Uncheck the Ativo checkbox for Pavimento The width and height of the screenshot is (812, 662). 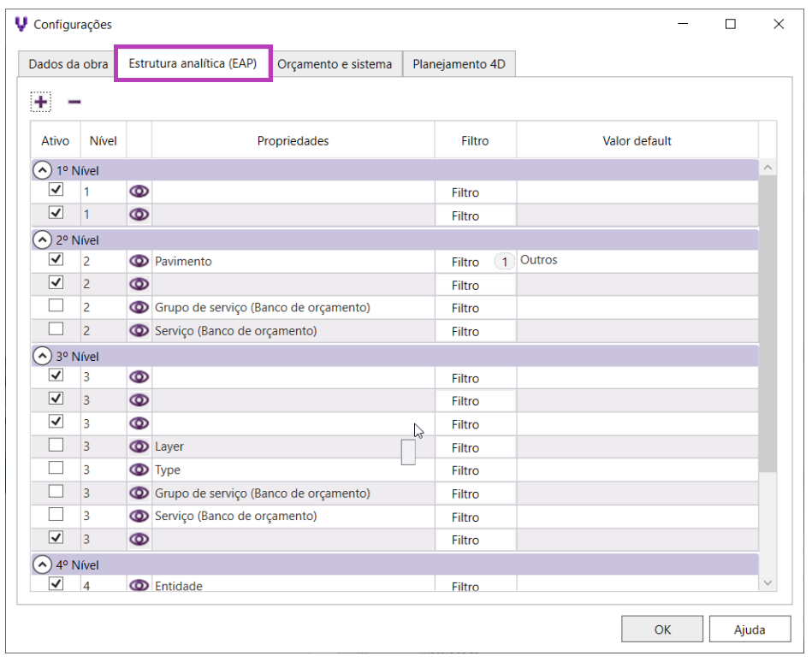[x=56, y=259]
